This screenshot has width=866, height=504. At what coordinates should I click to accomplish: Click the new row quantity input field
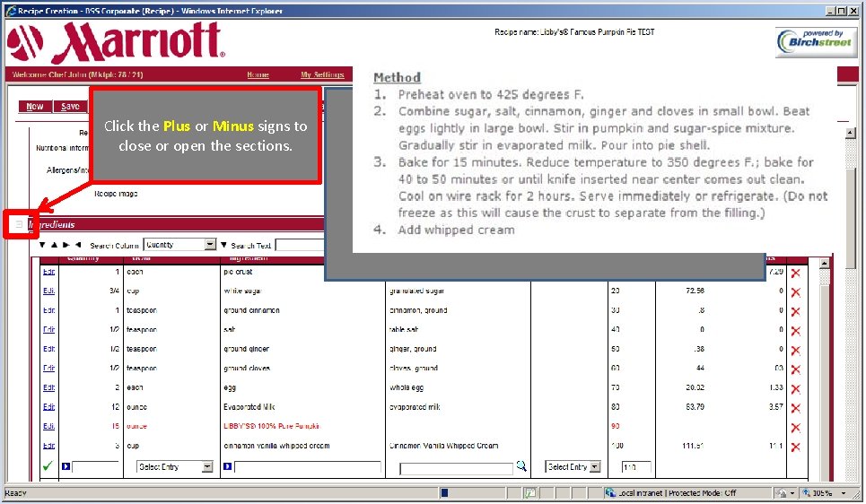pyautogui.click(x=95, y=467)
